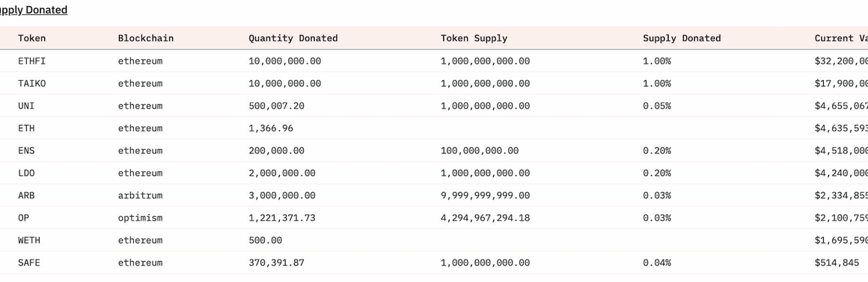The width and height of the screenshot is (868, 282).
Task: Click the ethereum cell in SAFE row
Action: [x=140, y=263]
